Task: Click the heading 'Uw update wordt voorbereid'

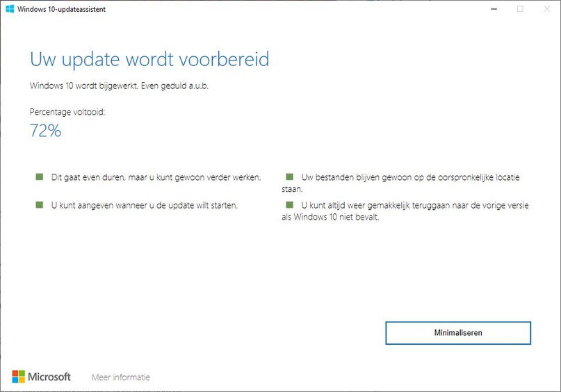Action: [x=149, y=59]
